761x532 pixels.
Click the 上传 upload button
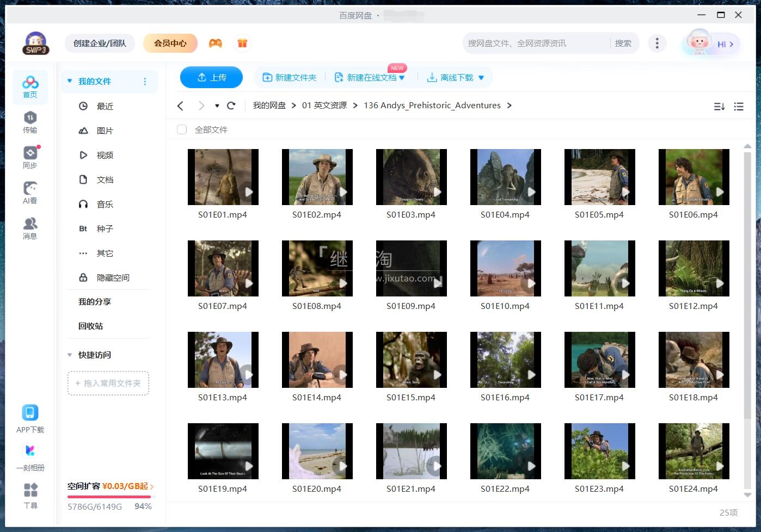211,77
